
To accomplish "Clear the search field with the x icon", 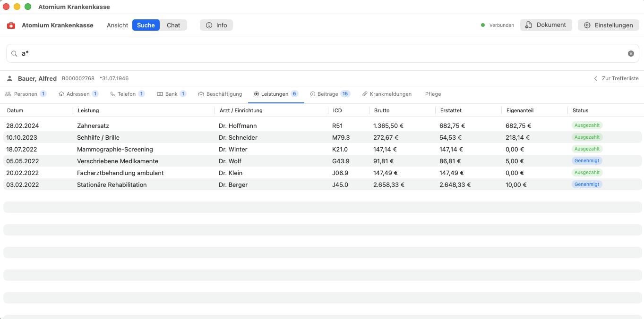I will (631, 53).
